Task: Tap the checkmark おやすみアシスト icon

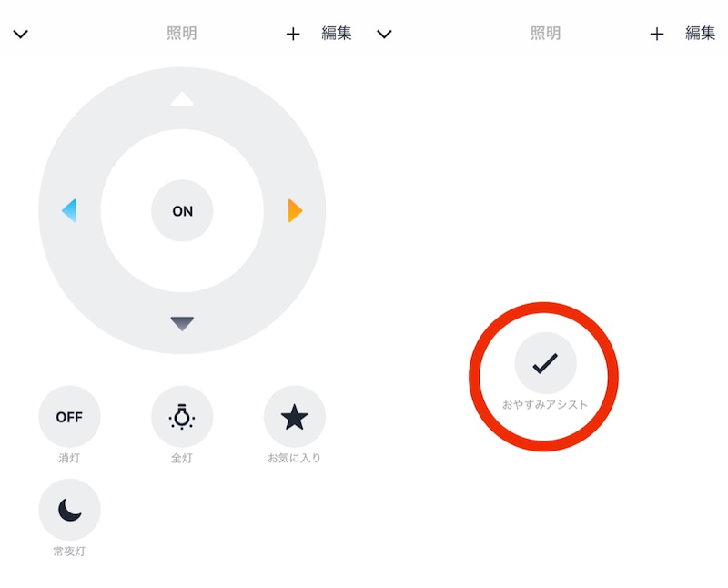Action: [x=545, y=363]
